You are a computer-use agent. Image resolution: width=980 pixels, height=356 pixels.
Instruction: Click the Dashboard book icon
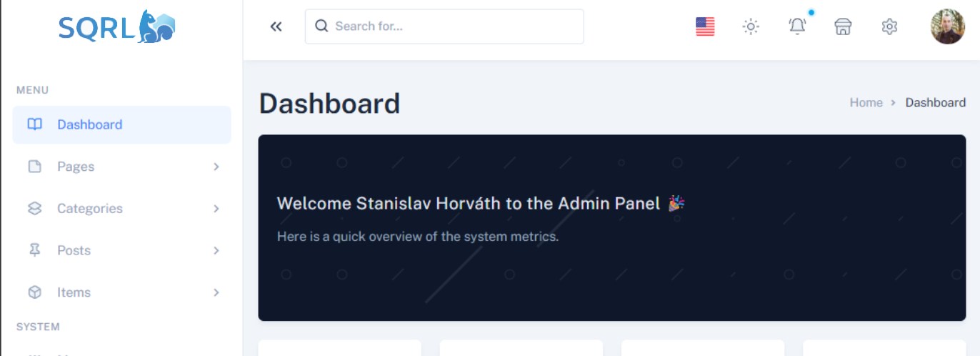pos(34,124)
